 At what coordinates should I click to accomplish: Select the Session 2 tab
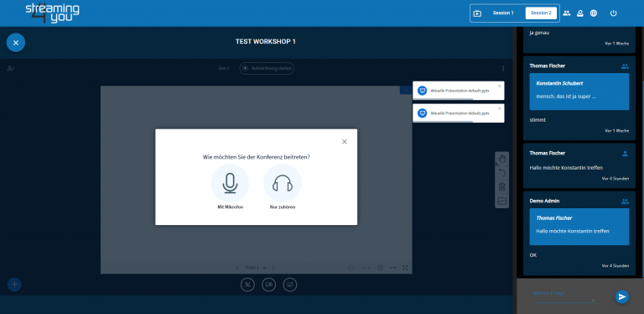[x=541, y=13]
